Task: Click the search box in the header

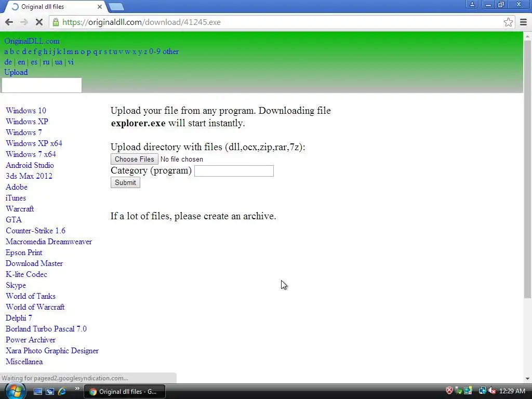Action: [x=42, y=85]
